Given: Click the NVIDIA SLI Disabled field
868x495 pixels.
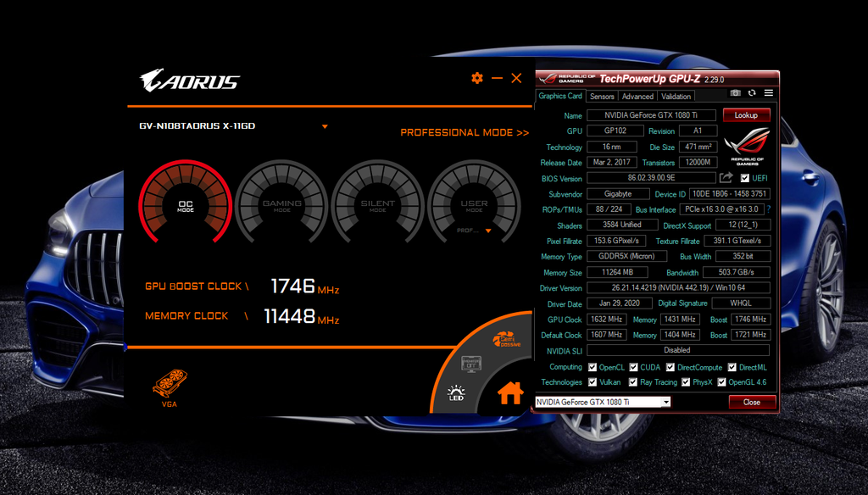Looking at the screenshot, I should click(678, 350).
